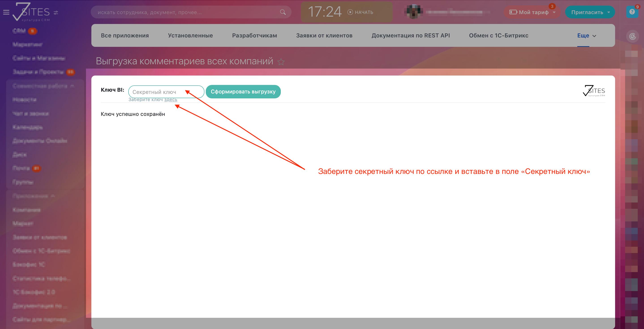Open the Разработчикам tab
This screenshot has width=644, height=329.
pyautogui.click(x=254, y=36)
